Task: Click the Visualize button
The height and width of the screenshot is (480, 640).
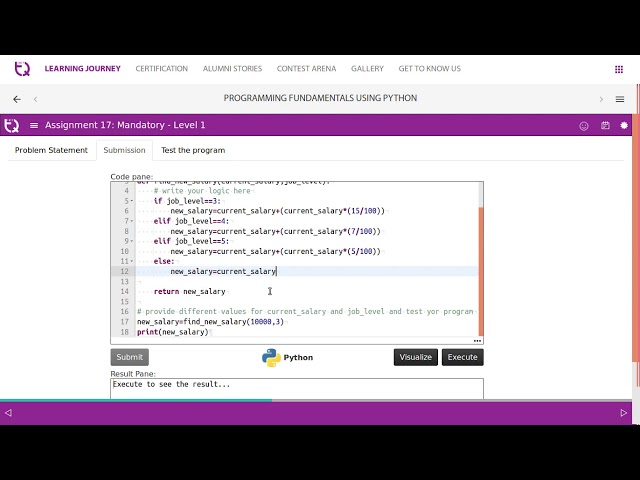Action: point(416,357)
